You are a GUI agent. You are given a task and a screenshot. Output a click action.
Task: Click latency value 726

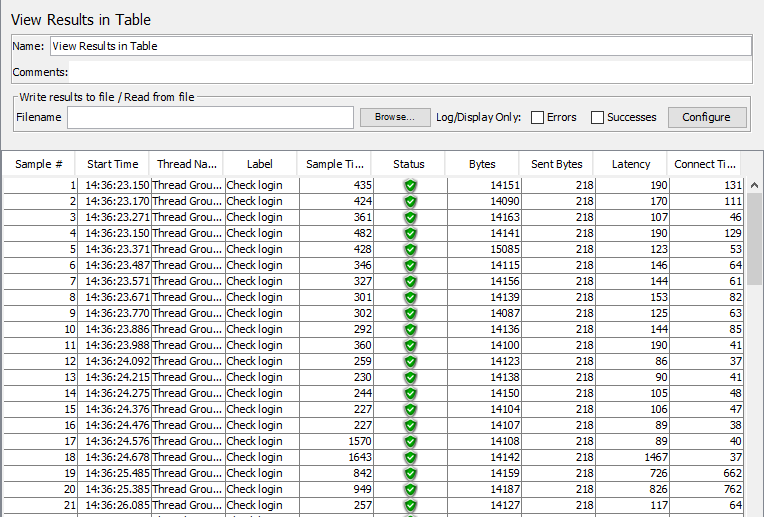click(x=659, y=473)
